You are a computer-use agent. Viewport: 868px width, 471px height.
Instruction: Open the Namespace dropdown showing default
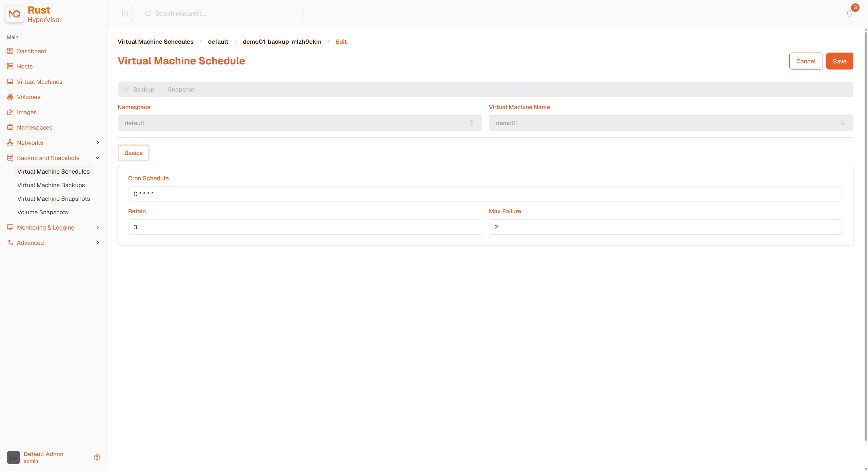(x=300, y=123)
